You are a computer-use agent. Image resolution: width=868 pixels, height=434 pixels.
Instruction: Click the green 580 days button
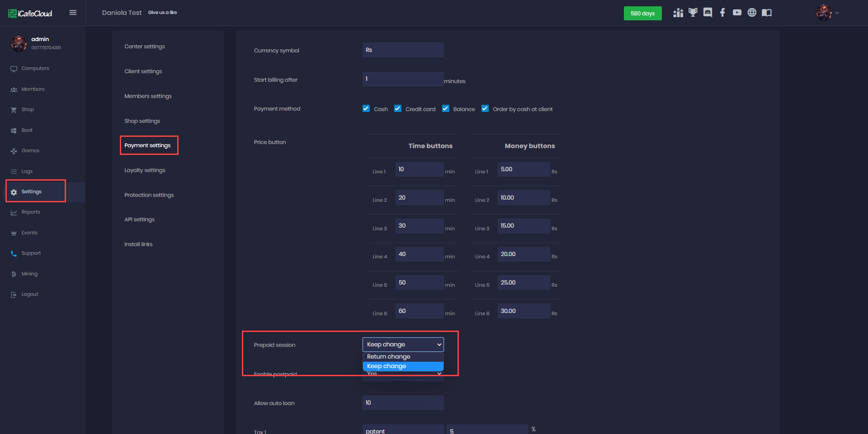point(642,13)
